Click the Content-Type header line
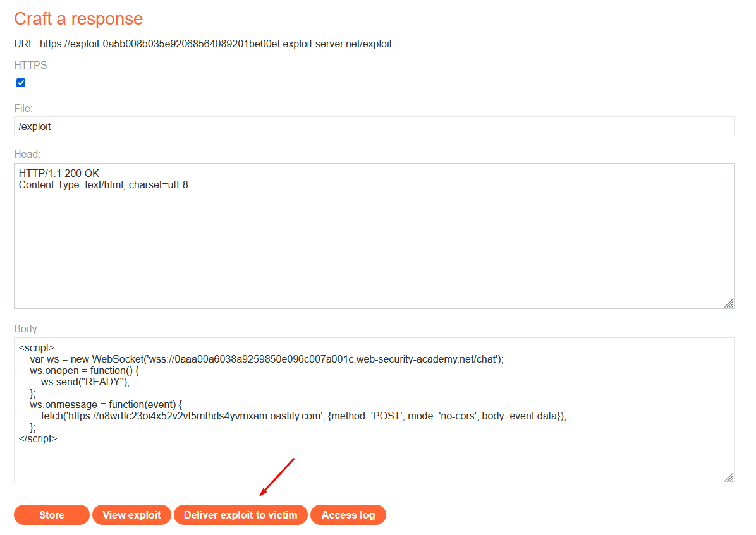 [103, 185]
